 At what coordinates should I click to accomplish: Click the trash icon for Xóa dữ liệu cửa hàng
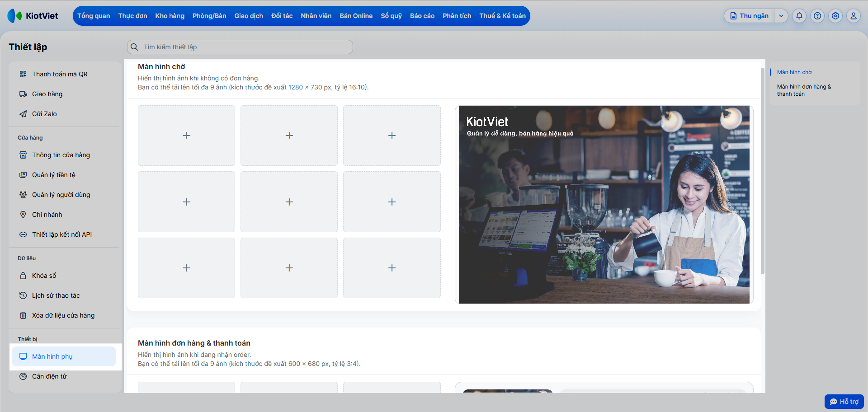(23, 315)
